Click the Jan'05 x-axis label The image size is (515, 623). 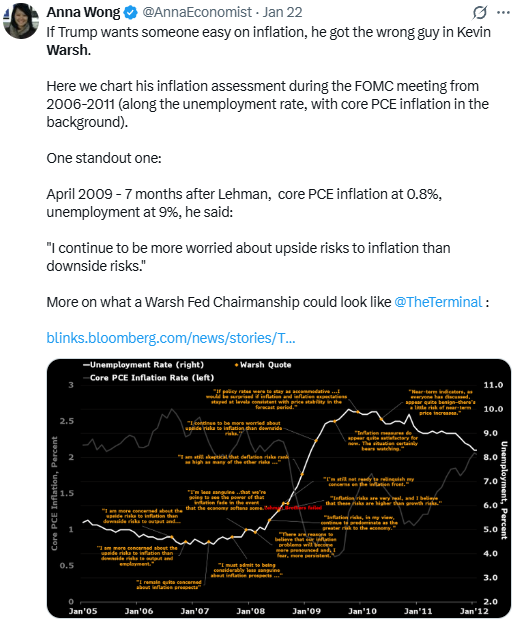83,611
